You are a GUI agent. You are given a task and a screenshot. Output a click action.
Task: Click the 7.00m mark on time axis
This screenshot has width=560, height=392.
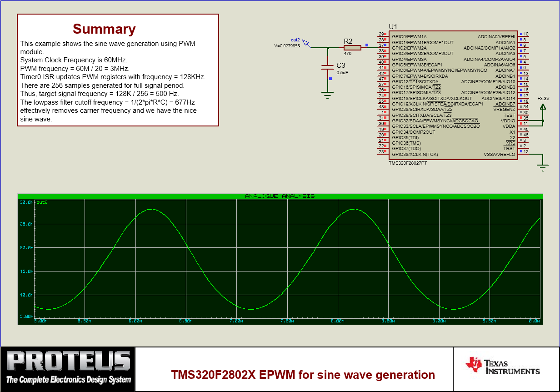[236, 321]
